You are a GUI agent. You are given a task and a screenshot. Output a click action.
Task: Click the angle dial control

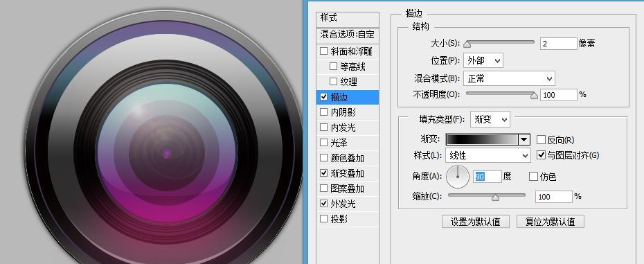click(458, 177)
